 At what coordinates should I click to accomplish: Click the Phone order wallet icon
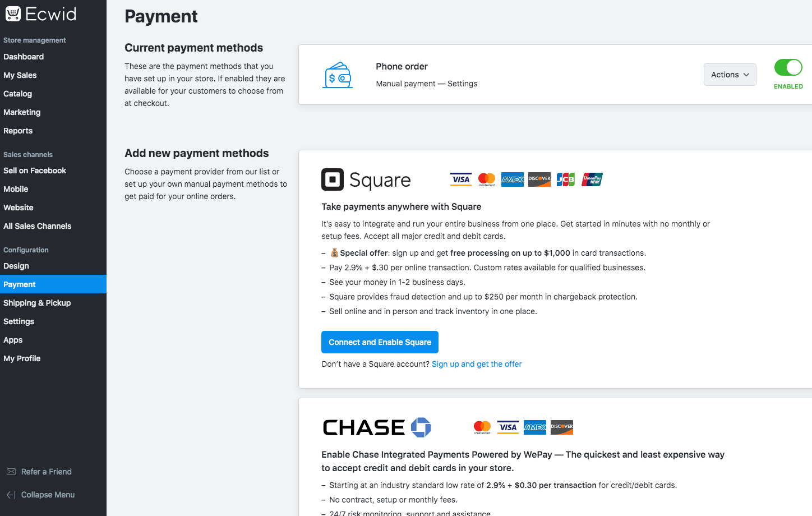338,75
